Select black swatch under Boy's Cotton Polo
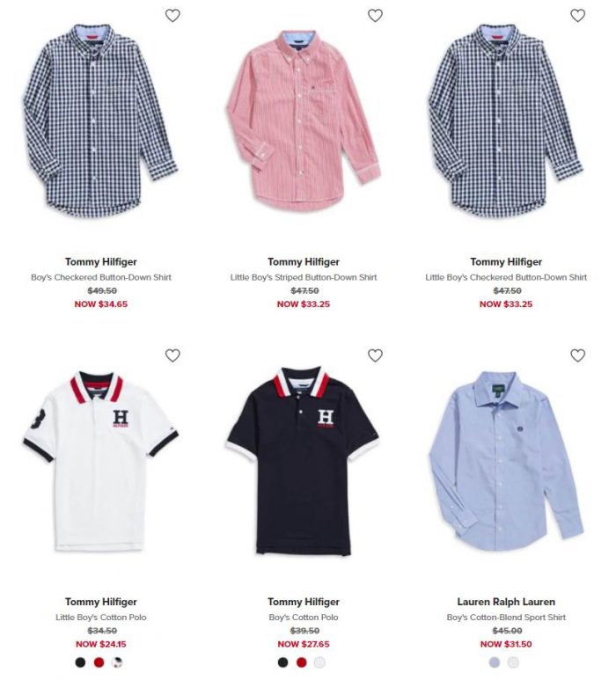The image size is (616, 680). (x=282, y=662)
